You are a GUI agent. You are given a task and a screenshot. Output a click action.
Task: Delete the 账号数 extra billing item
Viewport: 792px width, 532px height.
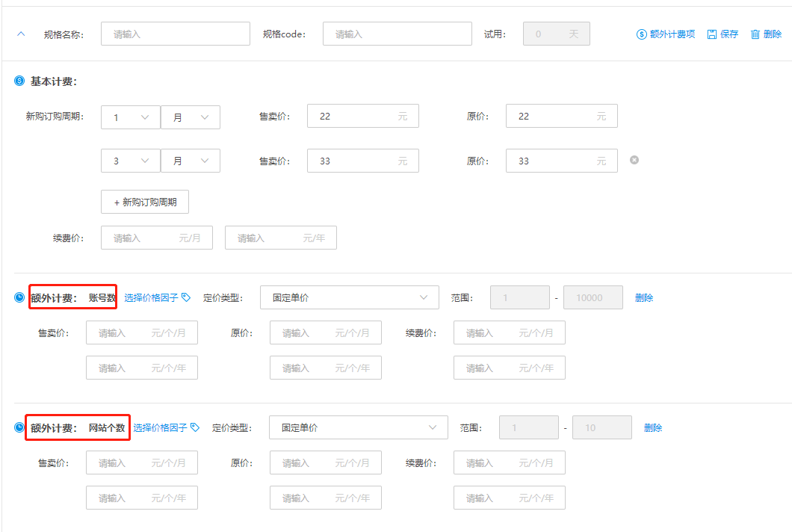coord(643,297)
